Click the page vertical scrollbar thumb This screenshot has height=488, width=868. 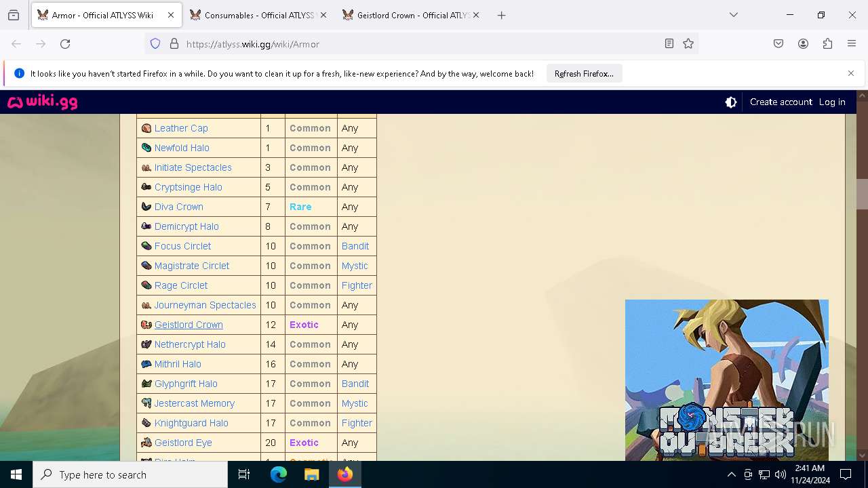862,194
